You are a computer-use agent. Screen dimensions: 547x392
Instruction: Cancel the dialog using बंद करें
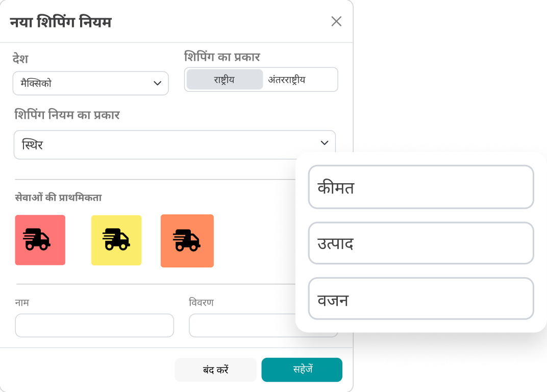pyautogui.click(x=215, y=370)
